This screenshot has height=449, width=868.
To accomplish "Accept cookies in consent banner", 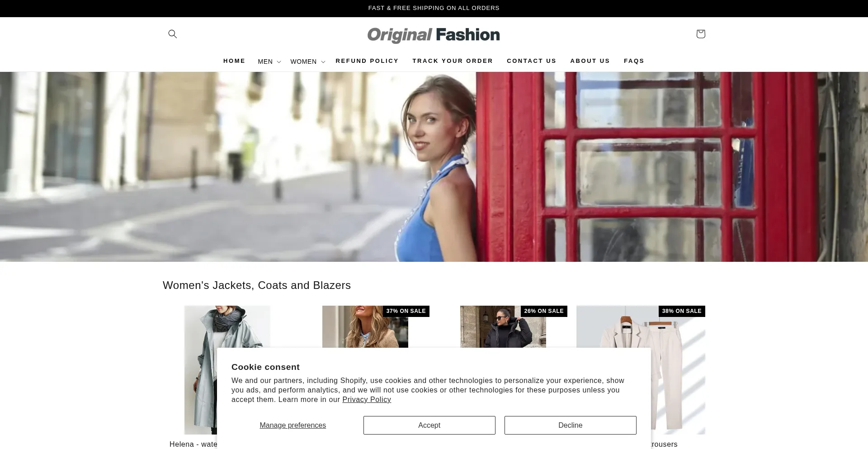I will tap(429, 425).
